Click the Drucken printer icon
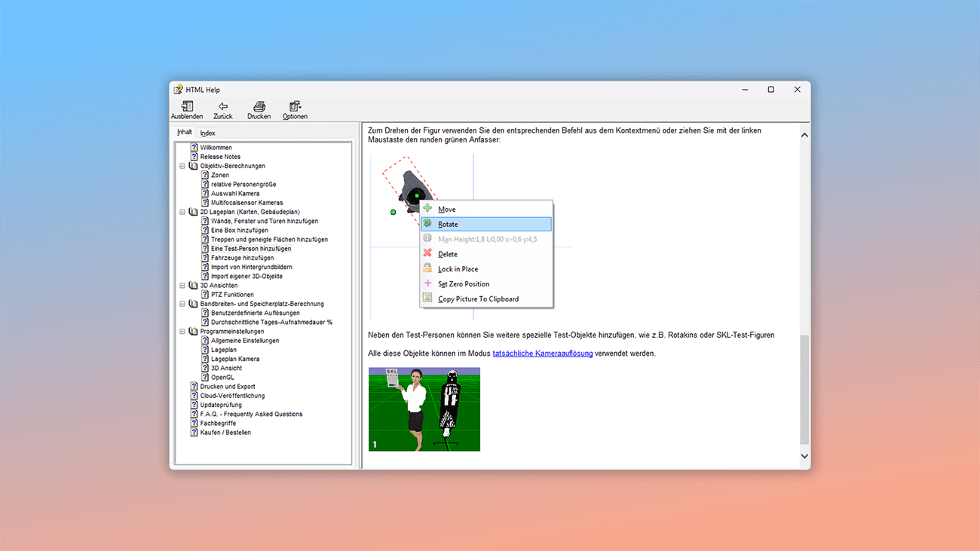The width and height of the screenshot is (980, 551). [x=259, y=106]
